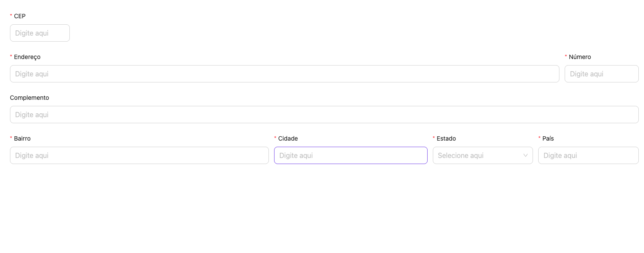Click the red asterisk beside CEP
Image resolution: width=644 pixels, height=253 pixels.
pos(11,16)
